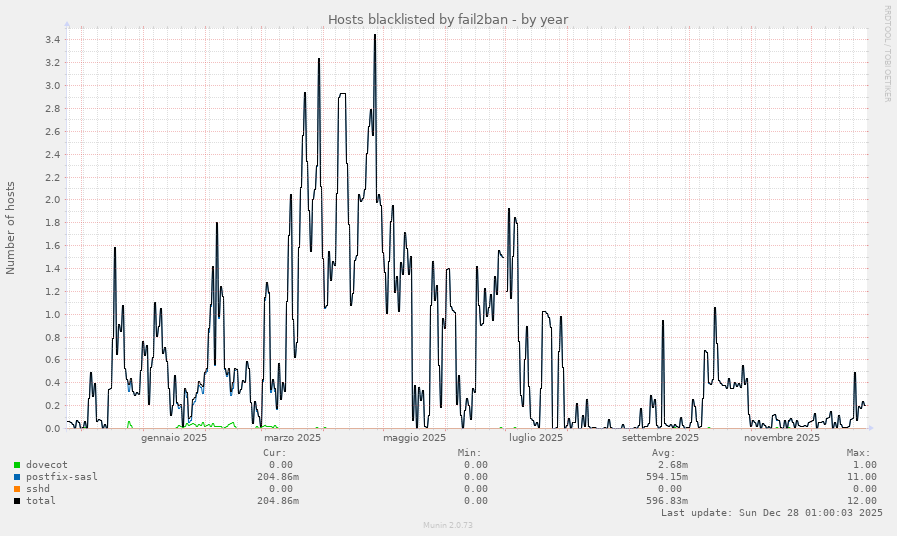
Task: Click the 'Max:' column header
Action: click(x=864, y=453)
